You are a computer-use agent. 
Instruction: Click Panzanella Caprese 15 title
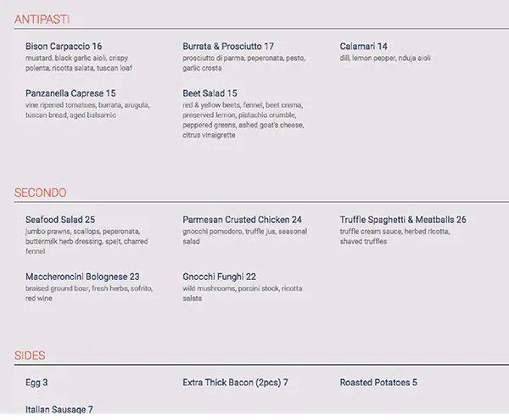point(70,93)
